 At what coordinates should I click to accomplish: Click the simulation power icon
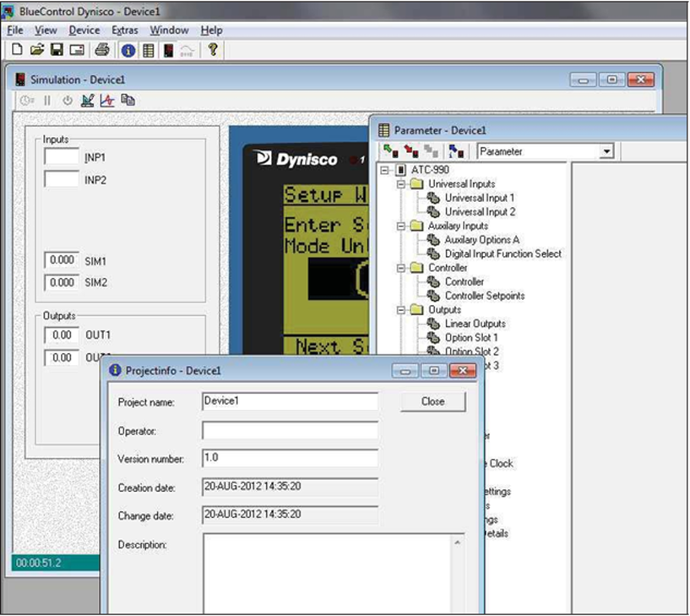(67, 101)
